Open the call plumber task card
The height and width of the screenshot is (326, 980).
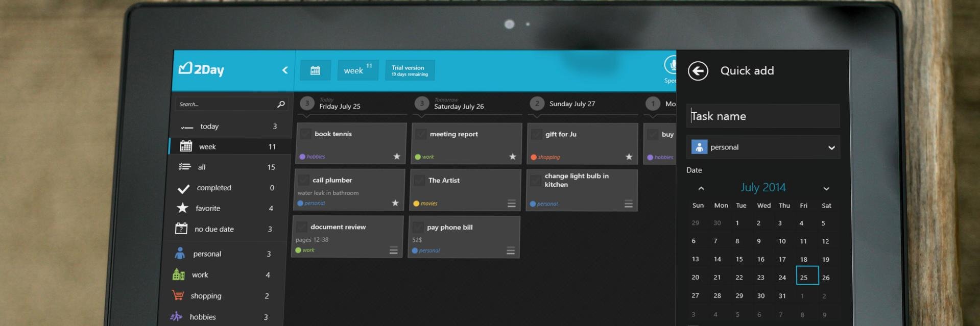349,190
